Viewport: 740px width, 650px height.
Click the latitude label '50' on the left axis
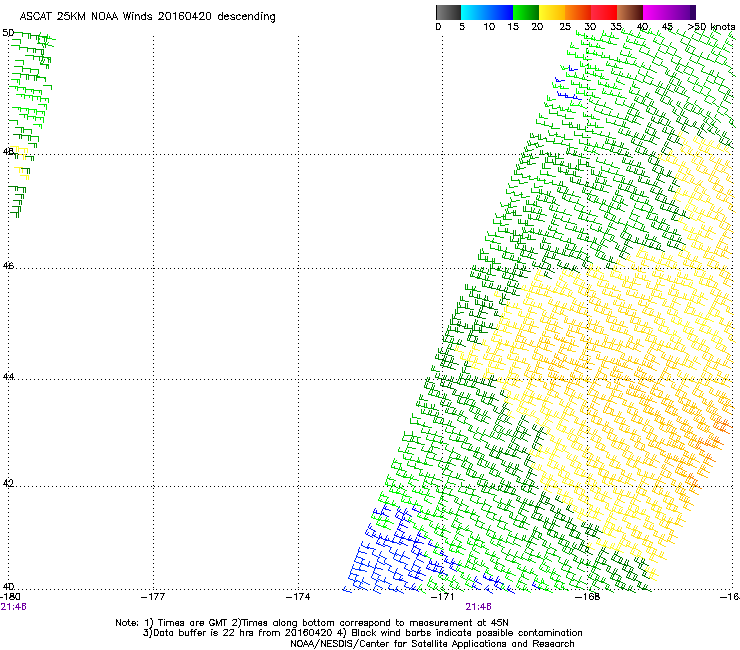coord(8,33)
